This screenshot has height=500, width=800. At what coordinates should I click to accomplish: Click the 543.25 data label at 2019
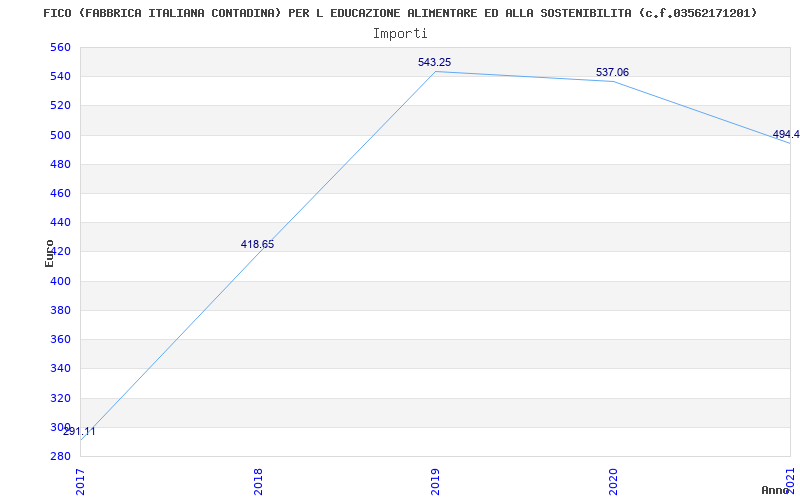(x=434, y=62)
